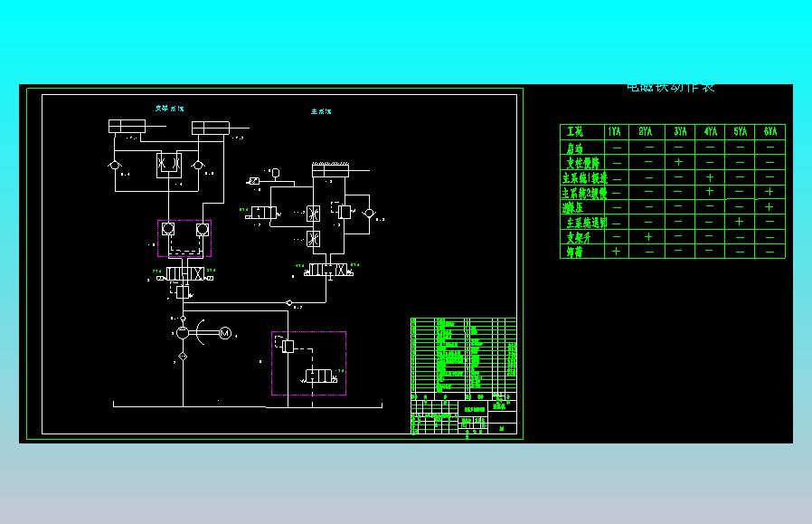
Task: Select pressure switch left of the gauge
Action: (x=254, y=181)
